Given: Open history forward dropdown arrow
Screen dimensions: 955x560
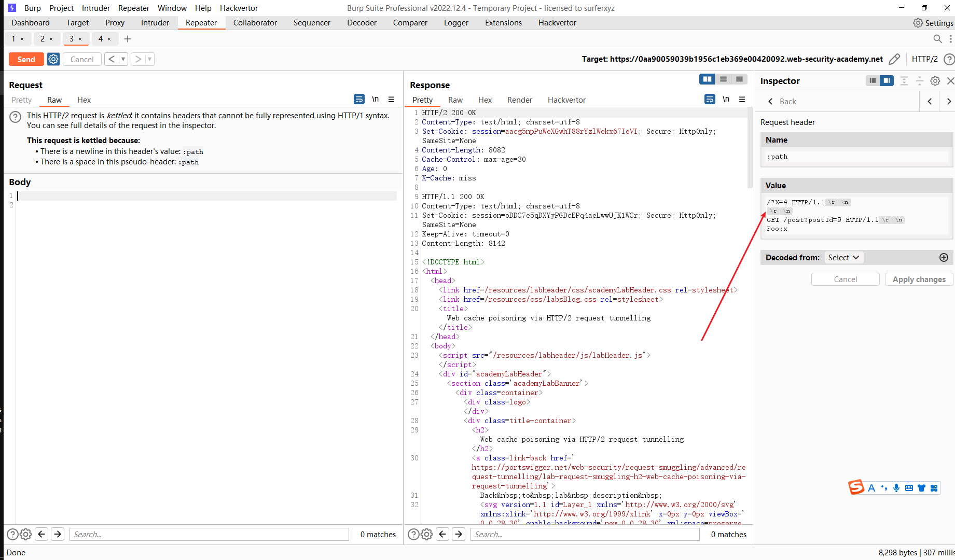Looking at the screenshot, I should (150, 59).
